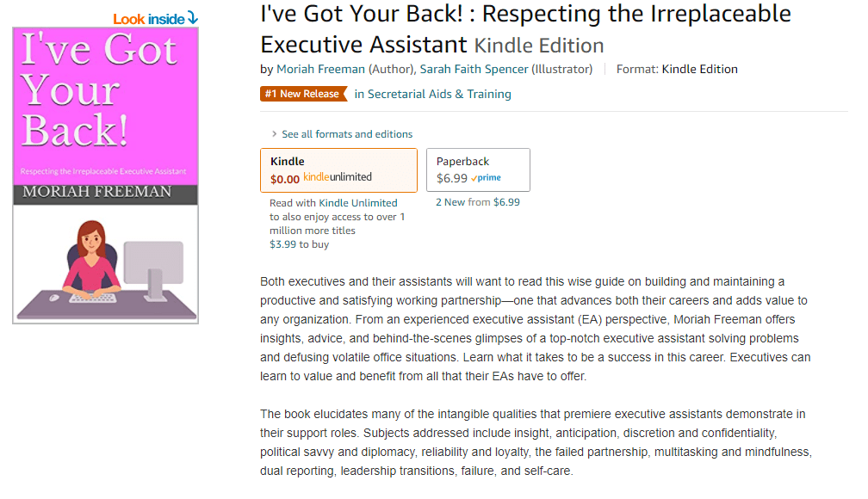Screen dimensions: 868x499
Task: Click 2 New from $6.99 offer
Action: (477, 203)
